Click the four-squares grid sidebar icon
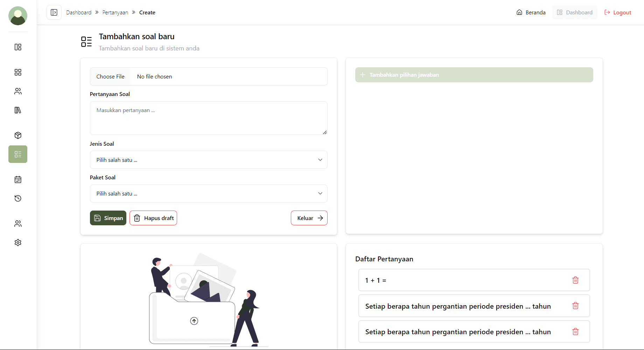Image resolution: width=644 pixels, height=350 pixels. tap(18, 72)
